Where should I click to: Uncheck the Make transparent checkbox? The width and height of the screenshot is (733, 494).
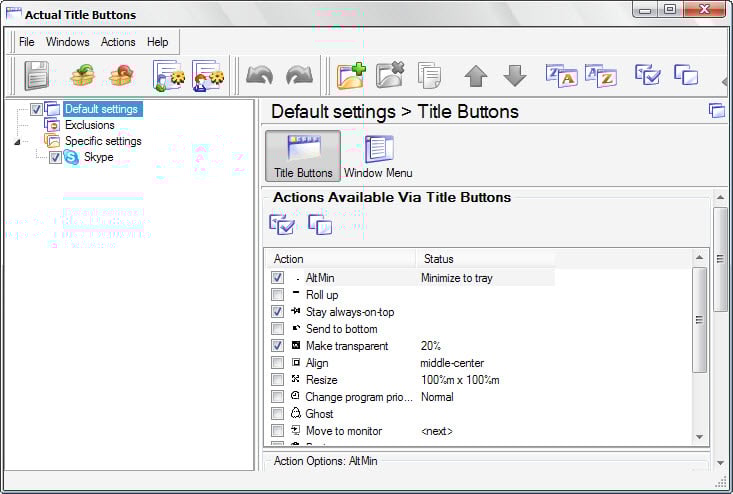pyautogui.click(x=277, y=346)
